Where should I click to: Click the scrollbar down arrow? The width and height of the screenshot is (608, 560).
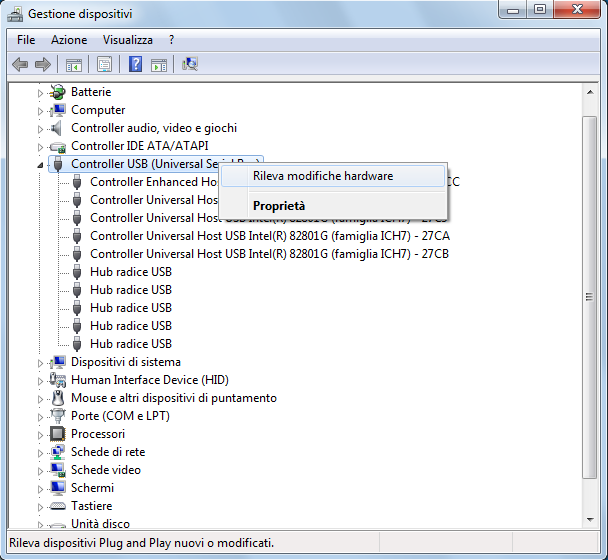pos(590,520)
